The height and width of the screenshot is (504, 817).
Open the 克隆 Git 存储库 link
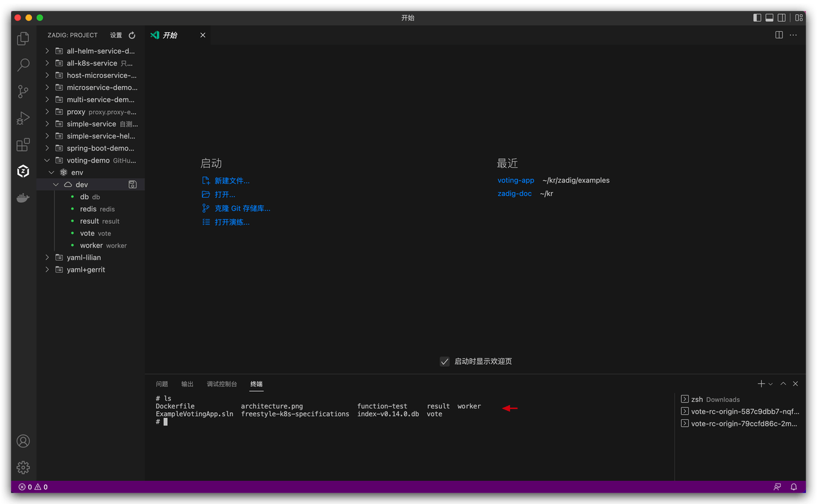tap(243, 208)
